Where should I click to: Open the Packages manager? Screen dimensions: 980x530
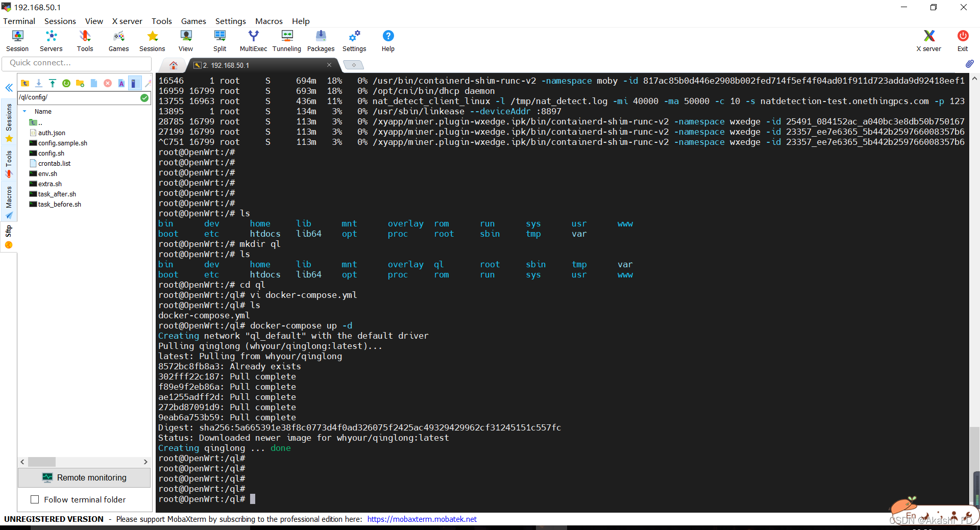click(321, 40)
